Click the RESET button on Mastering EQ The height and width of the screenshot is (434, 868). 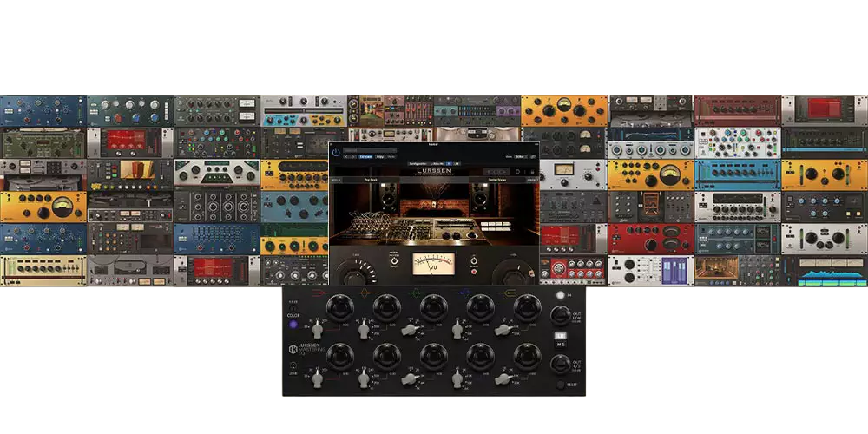click(560, 385)
